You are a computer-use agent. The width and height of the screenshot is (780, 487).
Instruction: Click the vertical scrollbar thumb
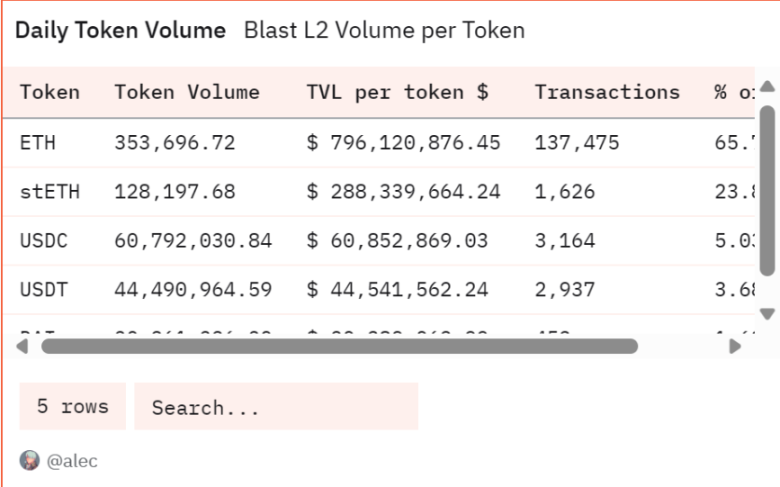click(x=767, y=190)
